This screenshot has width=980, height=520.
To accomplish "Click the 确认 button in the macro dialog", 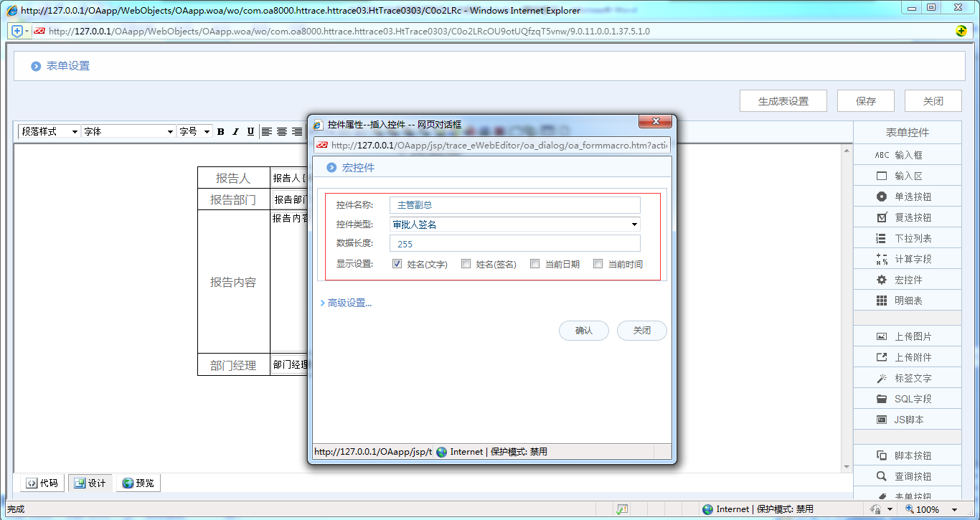I will [583, 331].
